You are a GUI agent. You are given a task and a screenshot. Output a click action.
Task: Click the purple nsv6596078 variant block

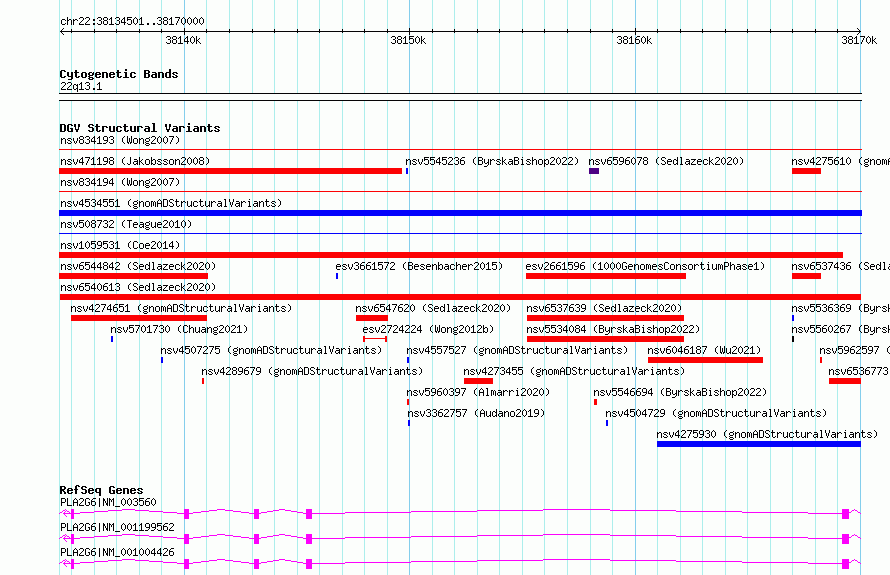point(594,171)
